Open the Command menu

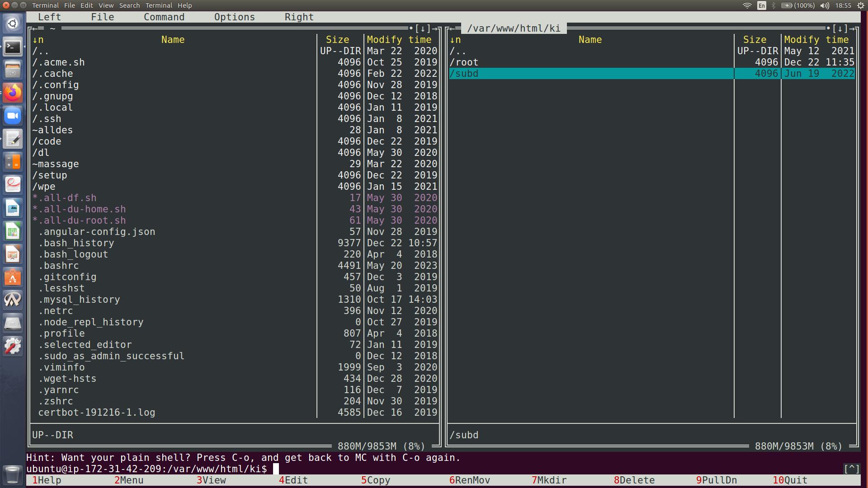(x=164, y=17)
